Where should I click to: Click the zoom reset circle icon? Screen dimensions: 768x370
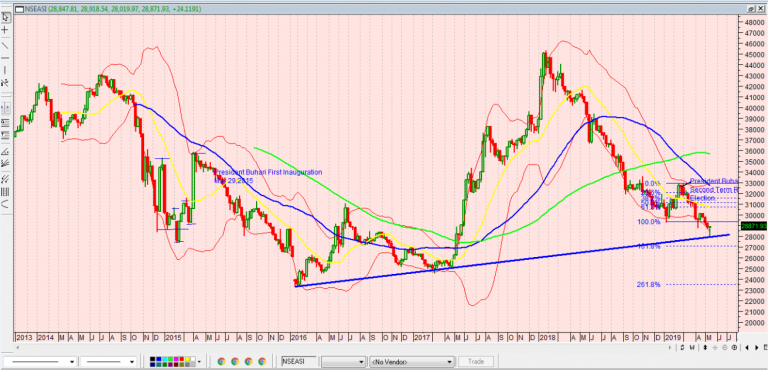(x=734, y=347)
